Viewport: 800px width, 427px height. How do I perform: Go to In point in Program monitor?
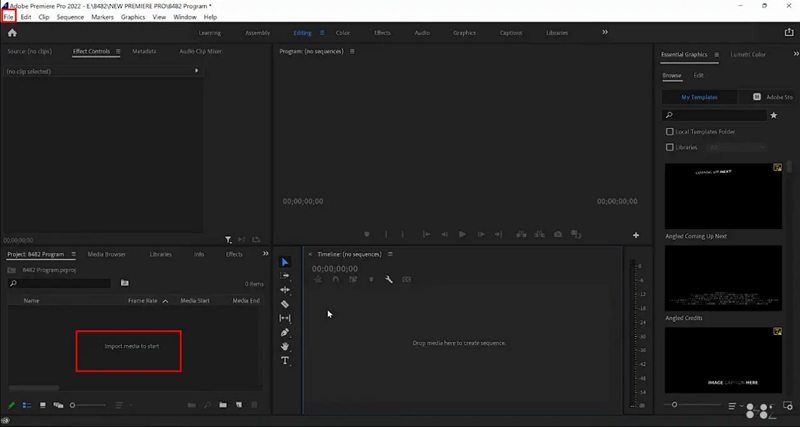click(426, 234)
